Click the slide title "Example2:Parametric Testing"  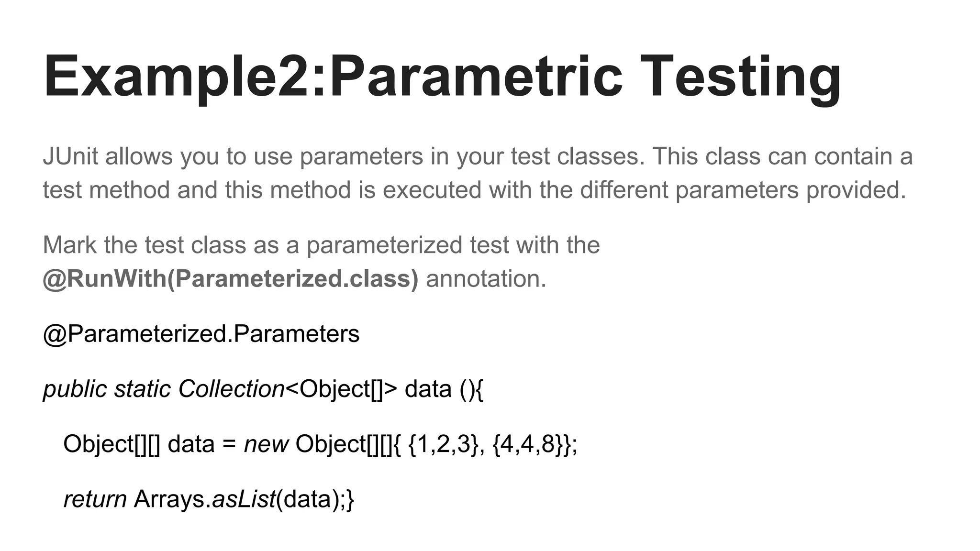(442, 77)
